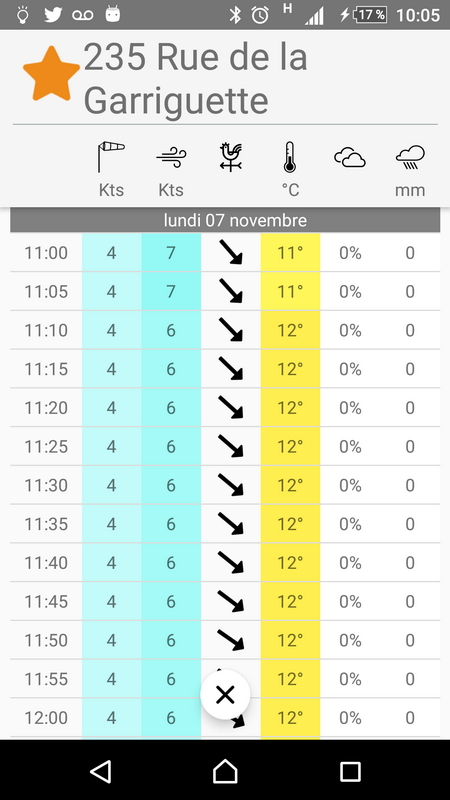Tap the windsock average wind icon

111,157
